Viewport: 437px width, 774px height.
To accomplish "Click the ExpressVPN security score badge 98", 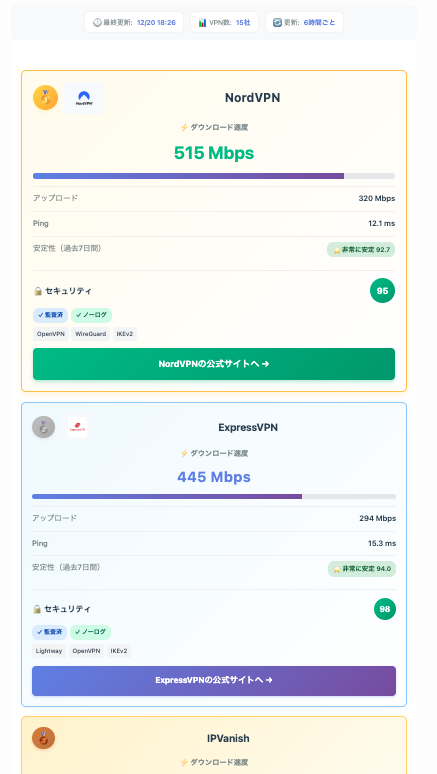I will pyautogui.click(x=385, y=609).
